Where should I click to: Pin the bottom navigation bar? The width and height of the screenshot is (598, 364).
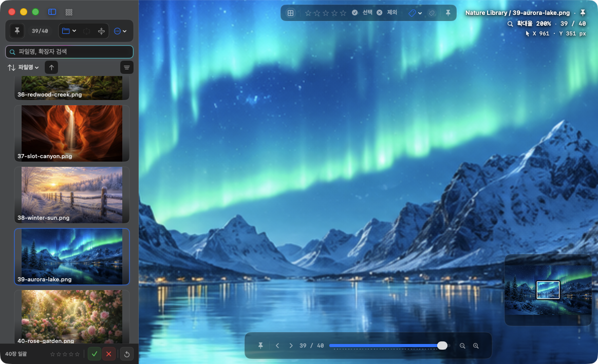click(x=260, y=346)
